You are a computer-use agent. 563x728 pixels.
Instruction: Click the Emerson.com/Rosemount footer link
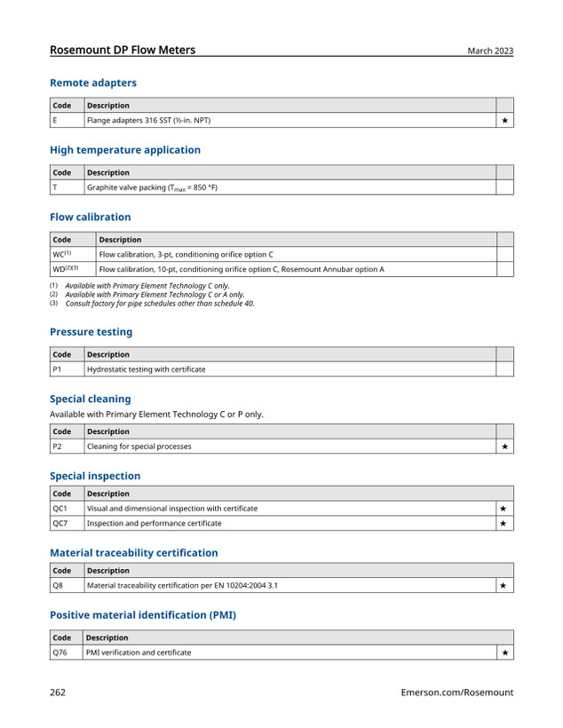pyautogui.click(x=457, y=692)
